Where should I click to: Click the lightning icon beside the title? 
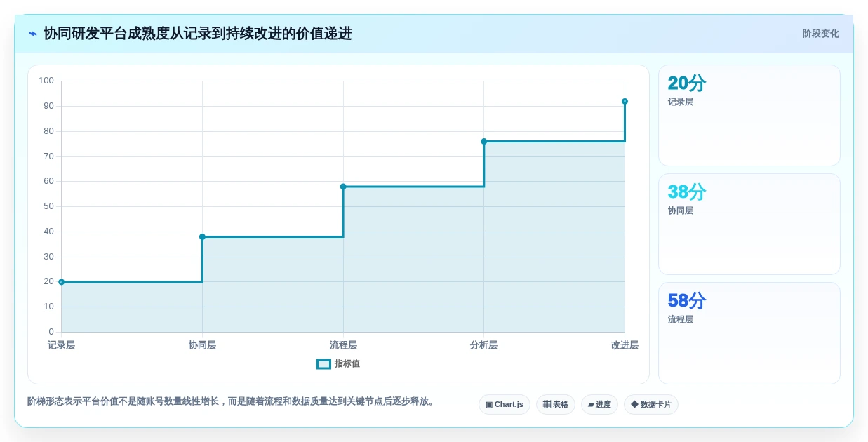33,34
